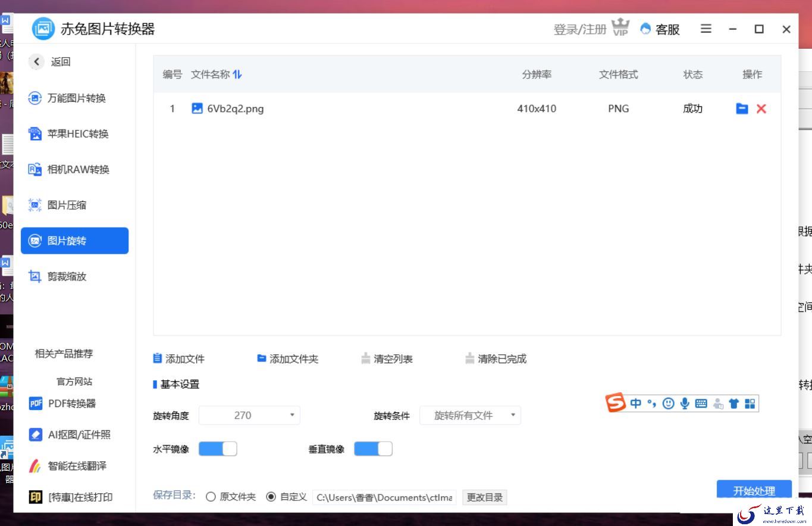812x526 pixels.
Task: Click the 410x410 resolution cell
Action: pyautogui.click(x=537, y=109)
